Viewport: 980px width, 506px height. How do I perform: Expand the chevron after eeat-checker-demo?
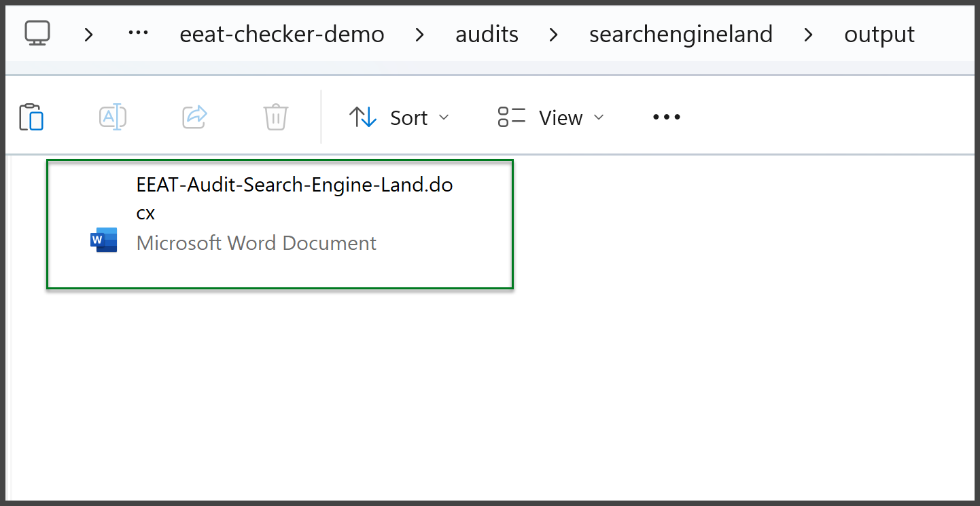(x=420, y=34)
